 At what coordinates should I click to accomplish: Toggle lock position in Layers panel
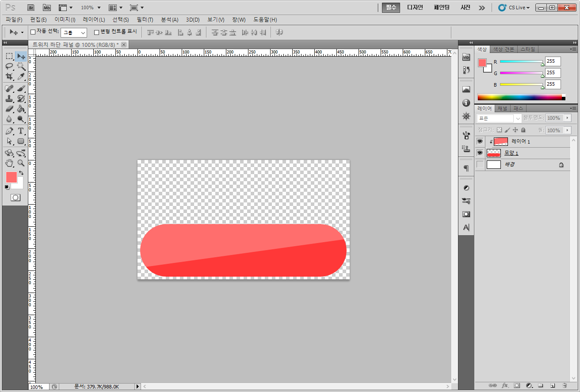515,130
